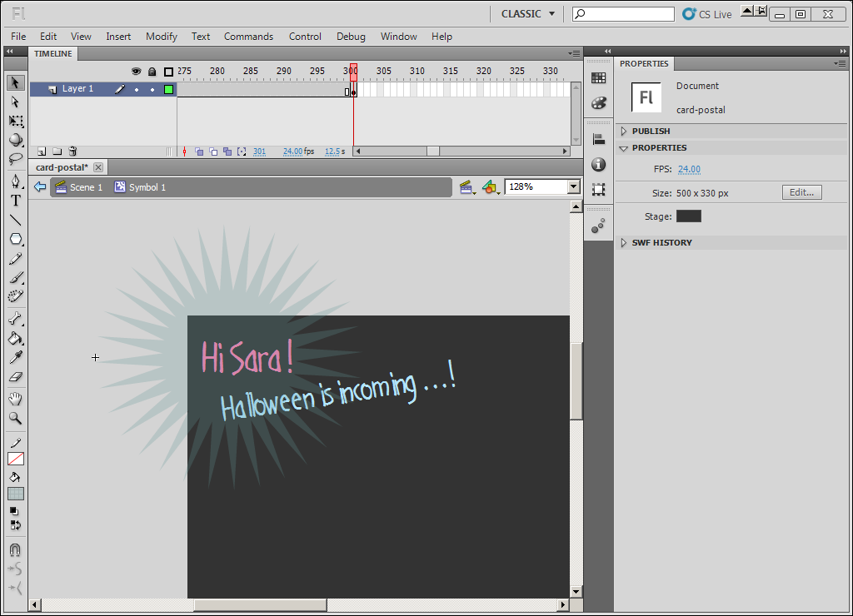This screenshot has width=853, height=616.
Task: Select the Eraser tool
Action: point(16,377)
